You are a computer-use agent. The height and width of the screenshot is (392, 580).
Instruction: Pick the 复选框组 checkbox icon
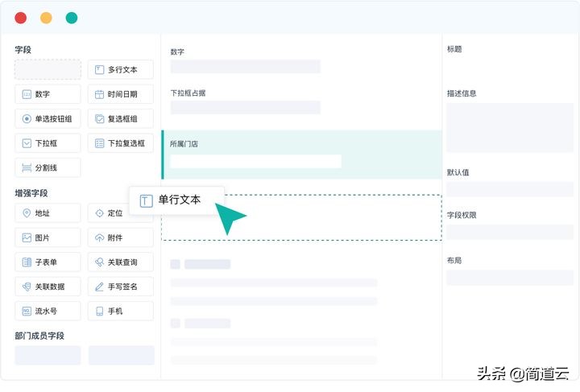point(100,118)
